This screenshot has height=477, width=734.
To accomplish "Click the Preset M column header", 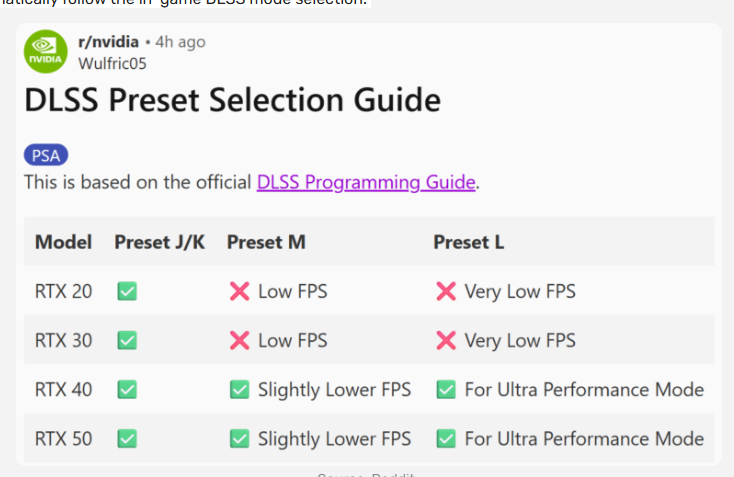I will point(266,242).
